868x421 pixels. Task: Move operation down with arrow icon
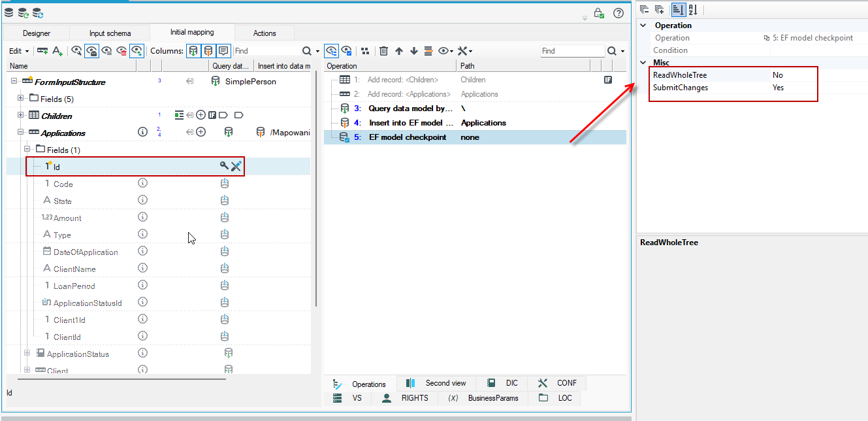pyautogui.click(x=413, y=51)
